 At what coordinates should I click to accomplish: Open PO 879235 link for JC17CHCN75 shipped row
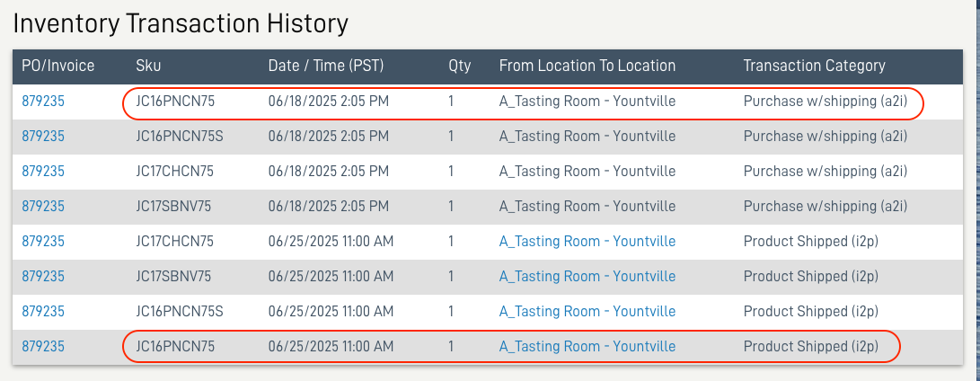pyautogui.click(x=43, y=242)
